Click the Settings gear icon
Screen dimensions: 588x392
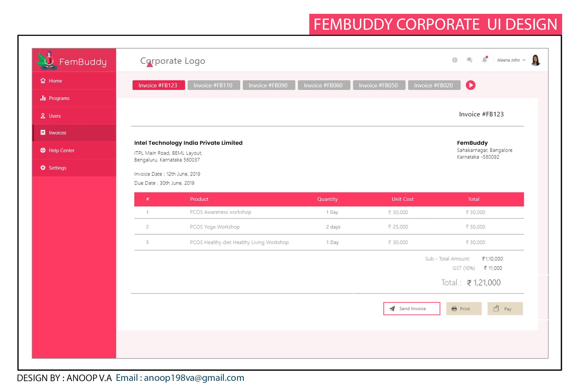click(43, 168)
